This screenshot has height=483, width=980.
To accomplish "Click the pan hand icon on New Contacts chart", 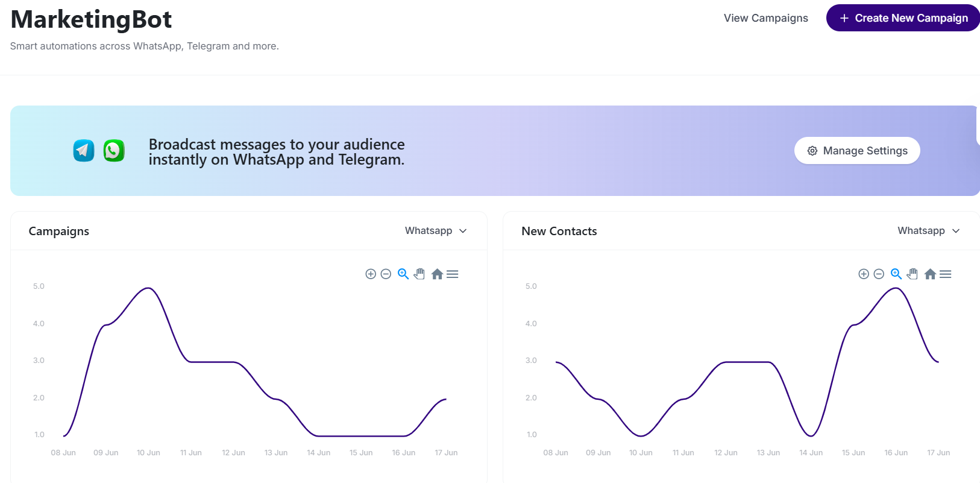I will [912, 274].
